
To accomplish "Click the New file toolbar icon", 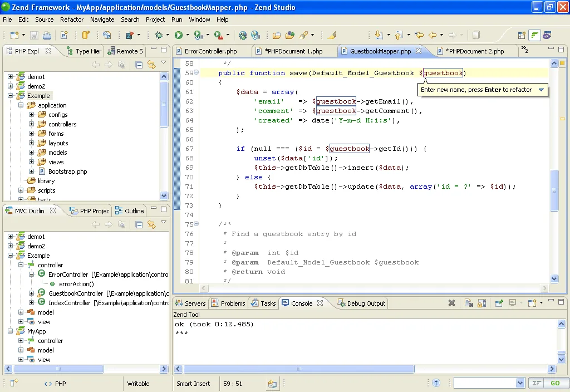I will click(x=14, y=35).
